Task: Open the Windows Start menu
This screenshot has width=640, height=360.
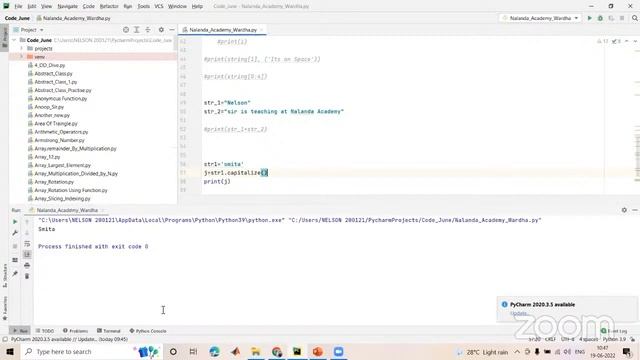Action: click(10, 351)
